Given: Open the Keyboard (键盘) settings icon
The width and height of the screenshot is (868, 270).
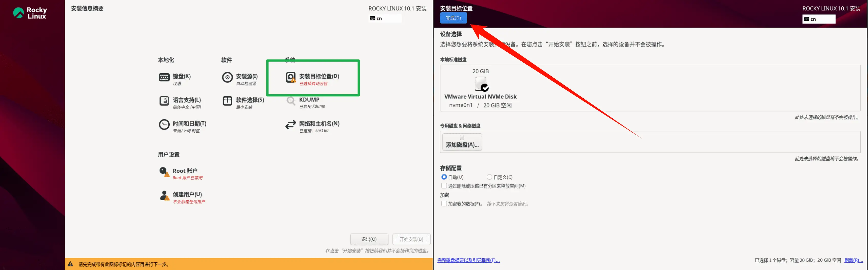Looking at the screenshot, I should 164,77.
